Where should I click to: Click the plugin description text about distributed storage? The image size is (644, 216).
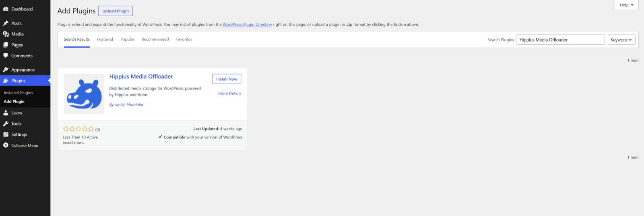point(155,91)
